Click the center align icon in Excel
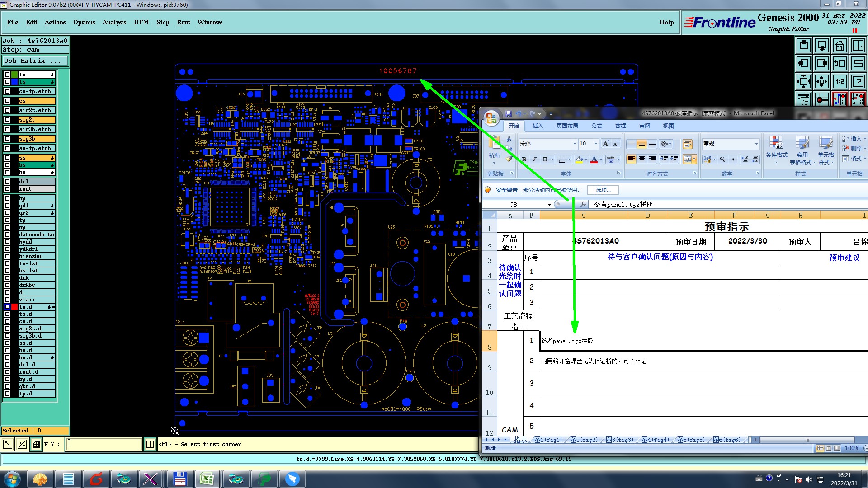 tap(642, 159)
